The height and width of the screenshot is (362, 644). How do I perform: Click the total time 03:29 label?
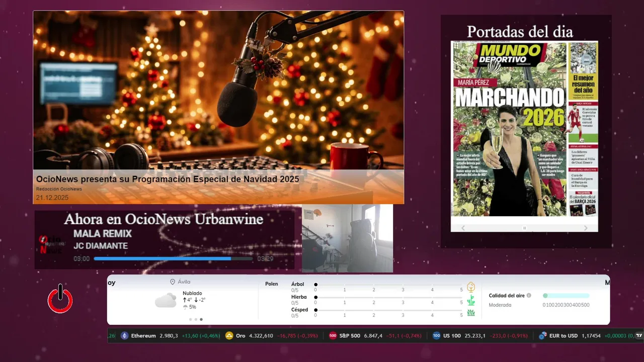(x=265, y=259)
